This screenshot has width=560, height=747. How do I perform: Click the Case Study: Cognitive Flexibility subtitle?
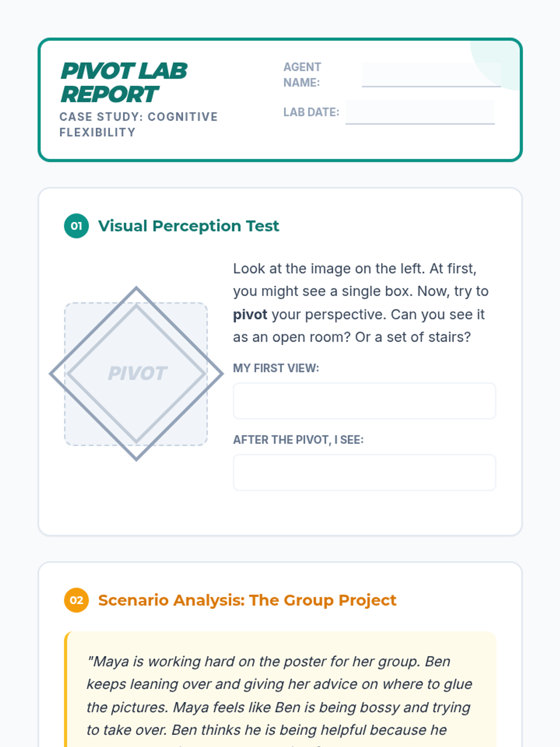click(138, 124)
